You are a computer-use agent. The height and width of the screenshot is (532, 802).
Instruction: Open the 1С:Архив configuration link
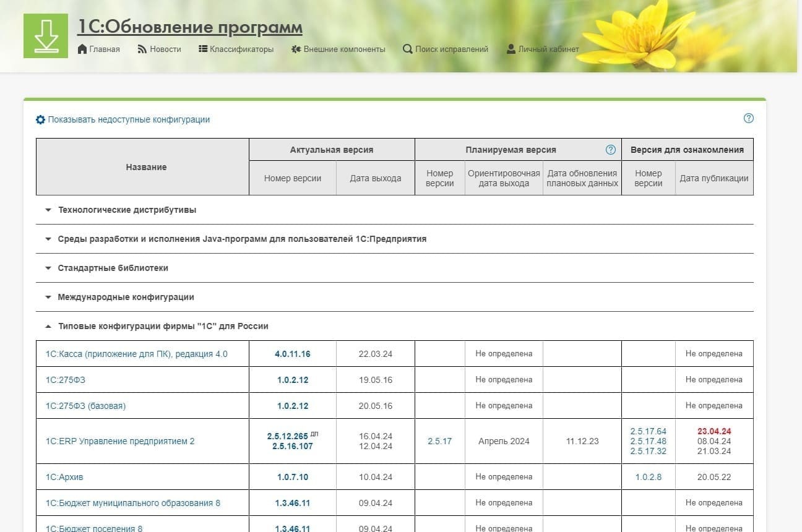point(64,477)
